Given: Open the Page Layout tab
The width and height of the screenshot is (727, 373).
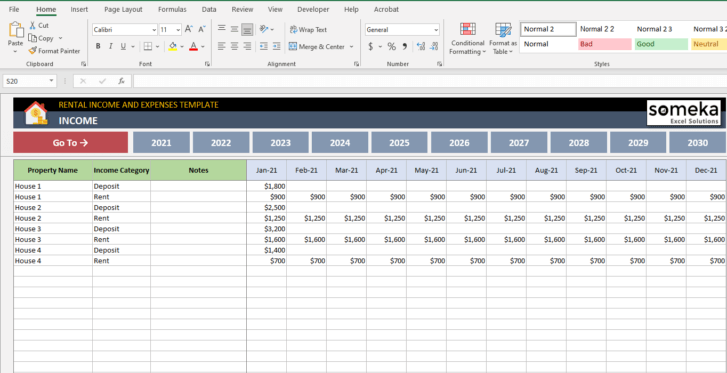Looking at the screenshot, I should [x=123, y=9].
